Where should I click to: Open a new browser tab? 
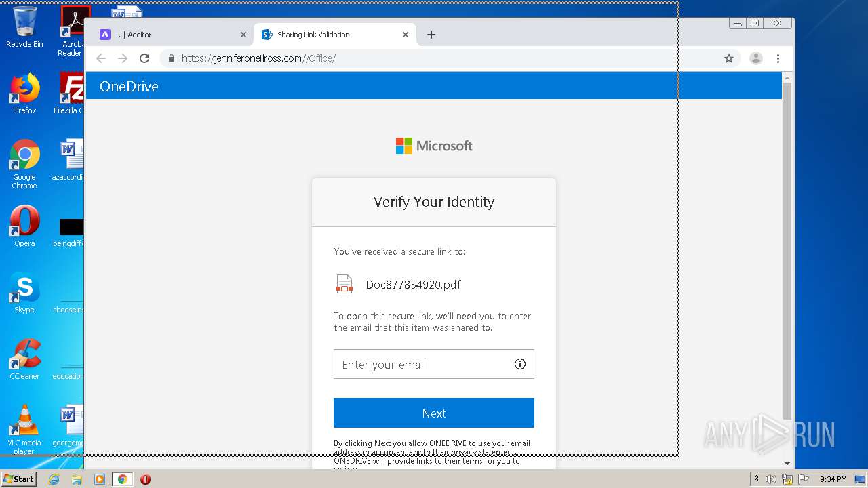(431, 35)
